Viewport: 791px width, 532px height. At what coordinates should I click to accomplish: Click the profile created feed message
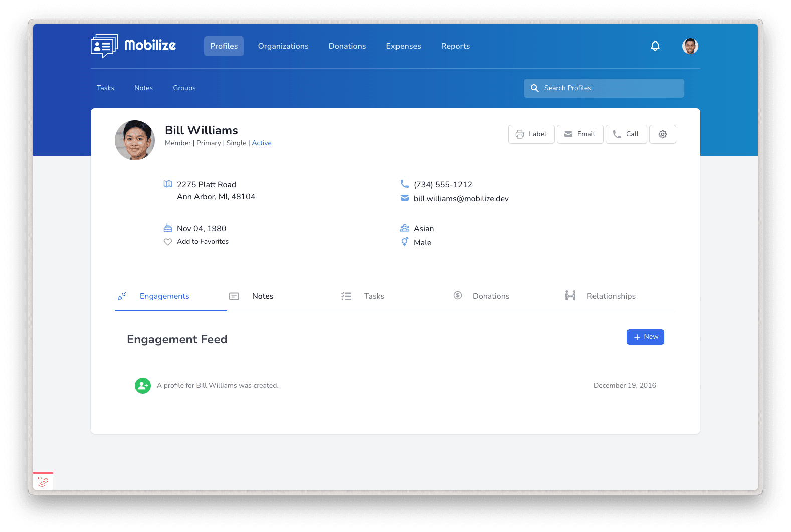click(x=218, y=386)
